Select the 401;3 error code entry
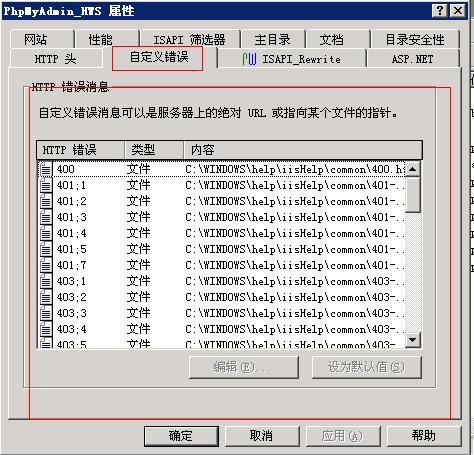 pos(71,217)
